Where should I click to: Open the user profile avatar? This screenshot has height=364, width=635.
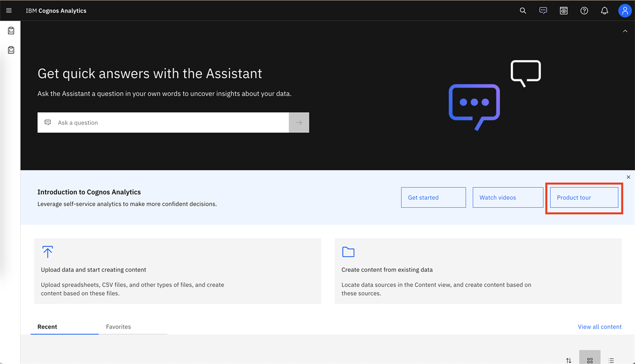[x=625, y=11]
